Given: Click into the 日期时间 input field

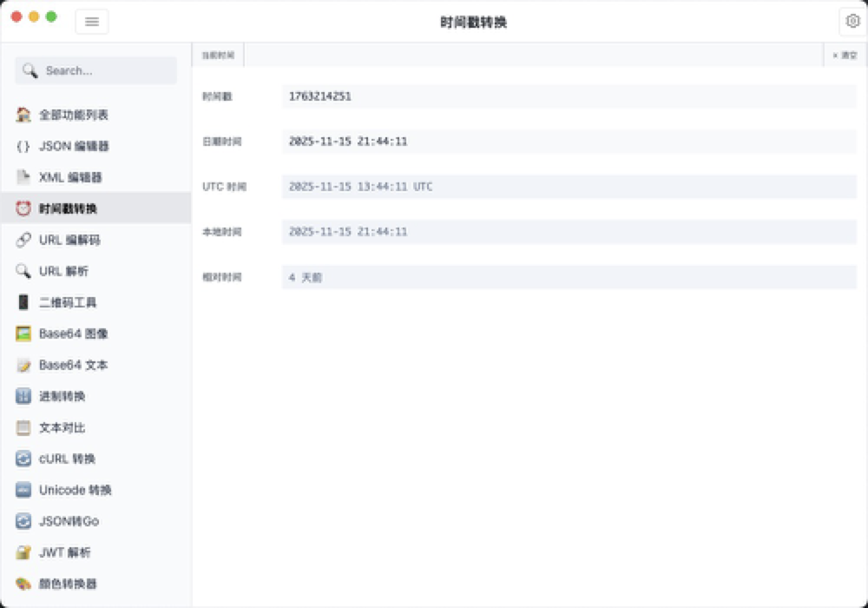Looking at the screenshot, I should tap(569, 142).
